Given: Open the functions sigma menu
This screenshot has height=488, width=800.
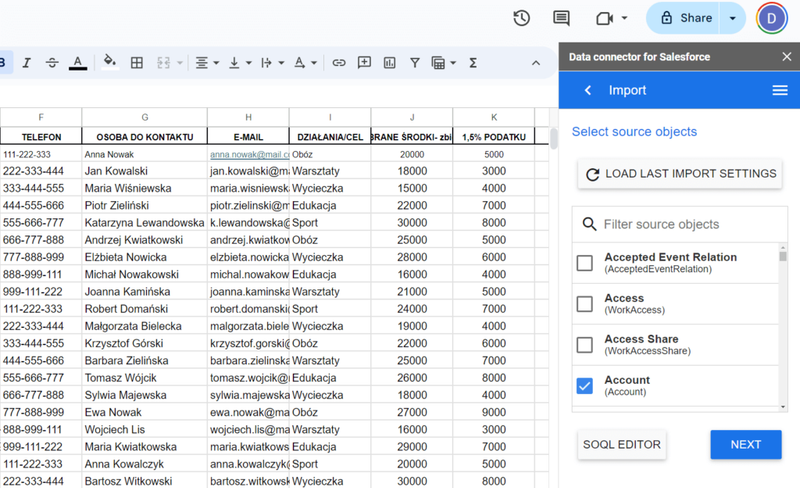Looking at the screenshot, I should pyautogui.click(x=473, y=63).
